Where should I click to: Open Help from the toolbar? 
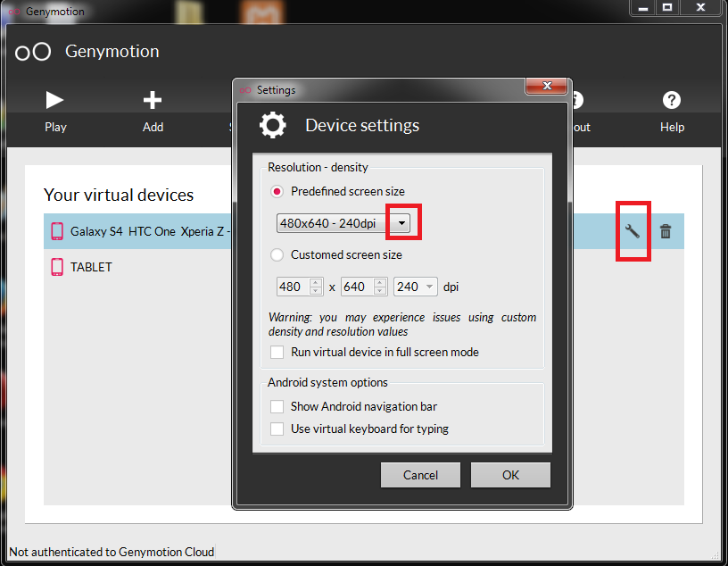[672, 100]
